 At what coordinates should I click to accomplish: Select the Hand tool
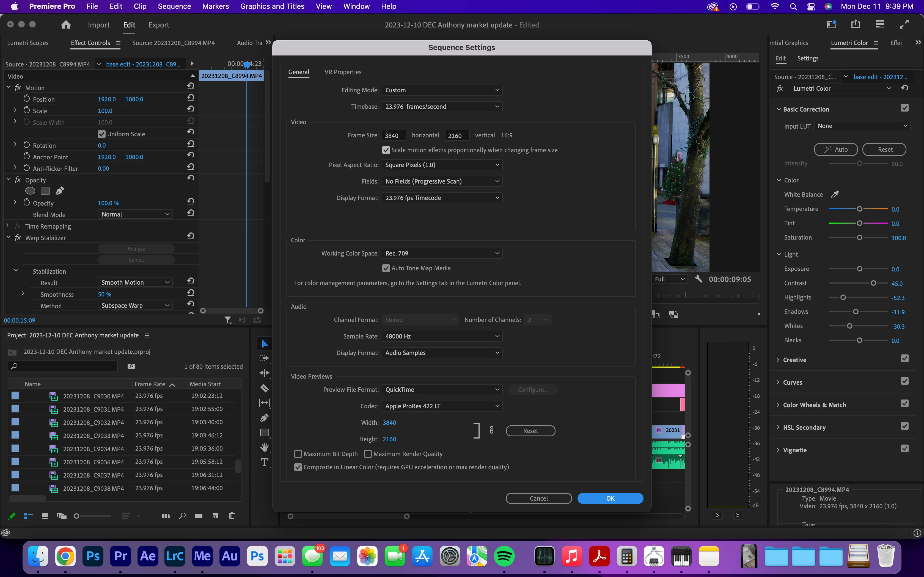[264, 447]
